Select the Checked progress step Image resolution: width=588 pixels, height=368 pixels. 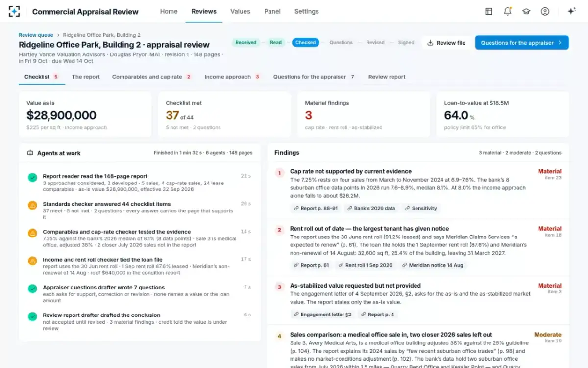pyautogui.click(x=305, y=43)
